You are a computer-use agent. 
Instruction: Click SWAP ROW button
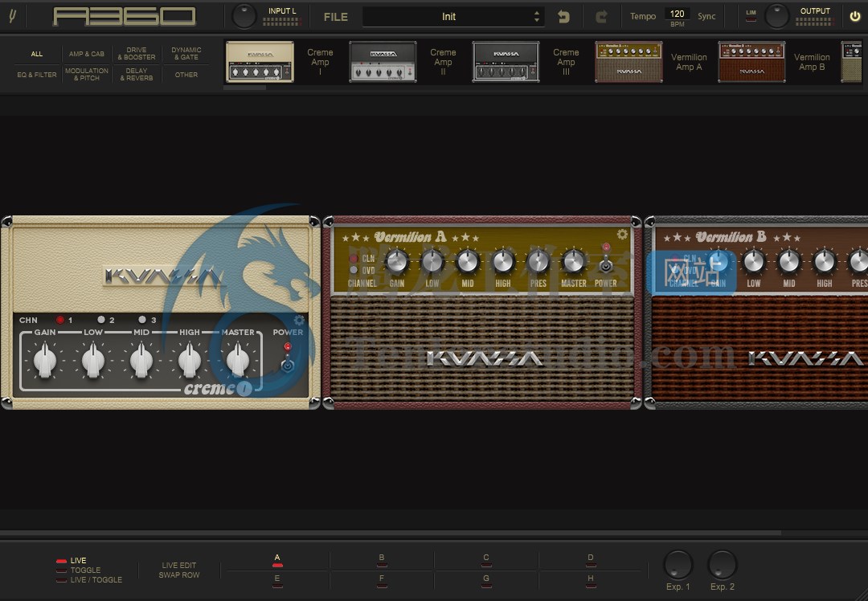tap(178, 575)
